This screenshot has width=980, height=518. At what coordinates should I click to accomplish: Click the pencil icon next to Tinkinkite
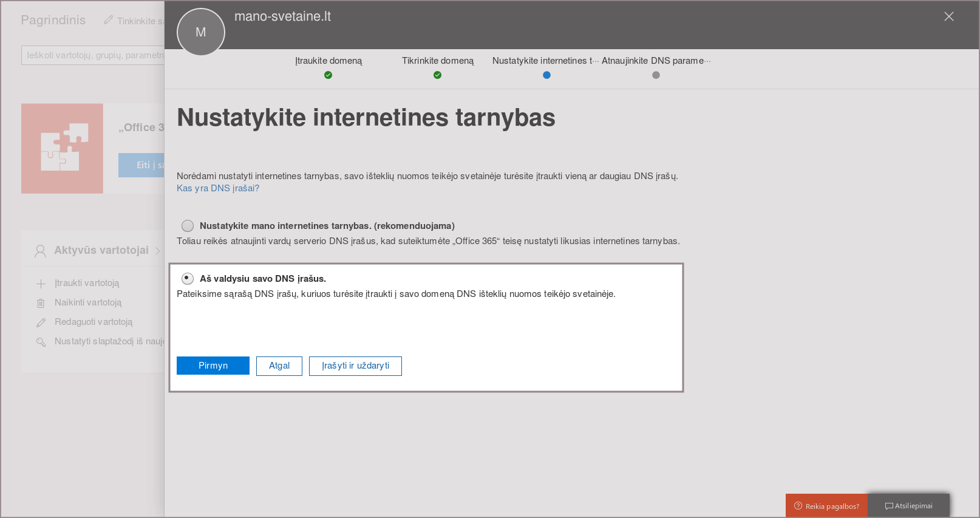(108, 20)
